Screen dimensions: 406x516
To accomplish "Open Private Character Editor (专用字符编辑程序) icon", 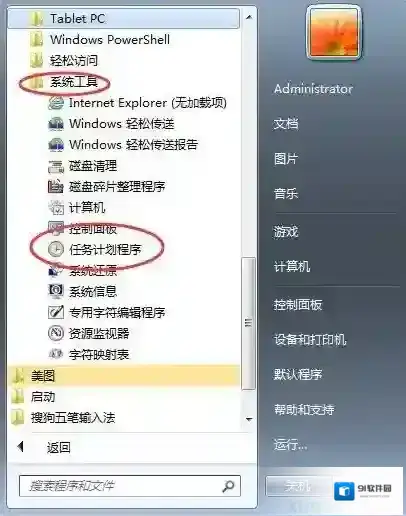I will tap(56, 312).
